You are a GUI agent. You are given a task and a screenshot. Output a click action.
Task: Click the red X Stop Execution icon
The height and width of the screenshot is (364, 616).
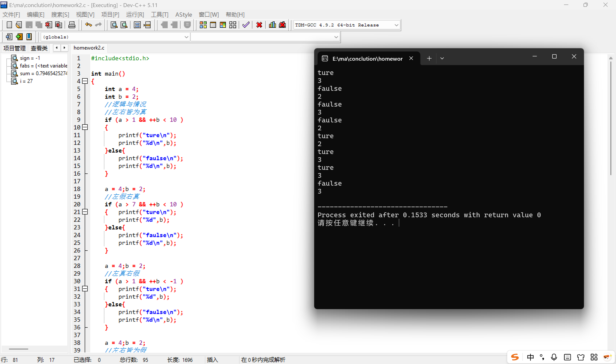point(259,25)
